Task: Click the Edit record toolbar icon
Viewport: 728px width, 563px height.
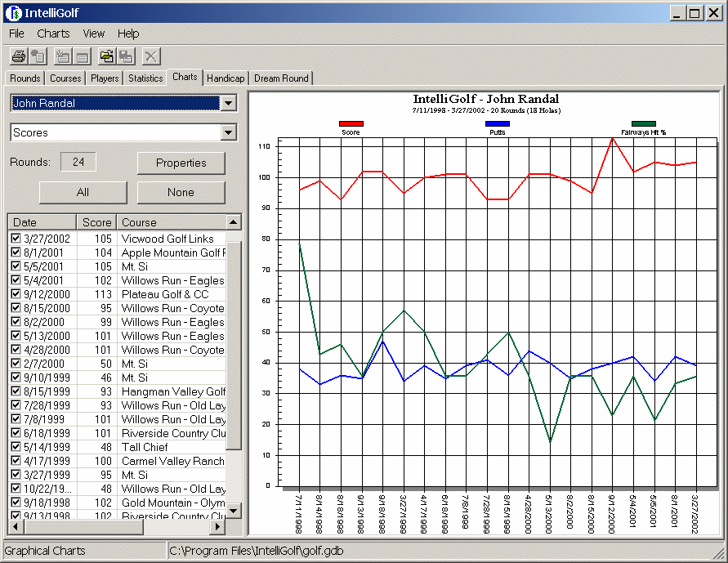Action: (82, 56)
